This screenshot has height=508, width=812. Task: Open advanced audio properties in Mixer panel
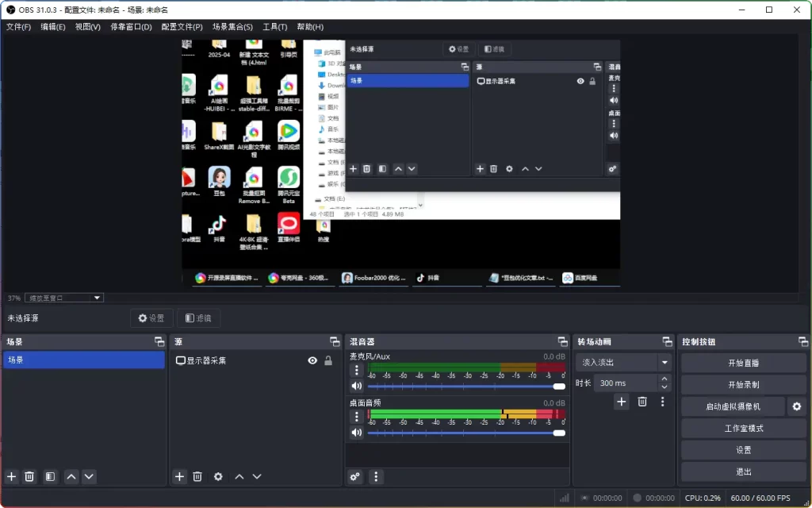pyautogui.click(x=355, y=476)
